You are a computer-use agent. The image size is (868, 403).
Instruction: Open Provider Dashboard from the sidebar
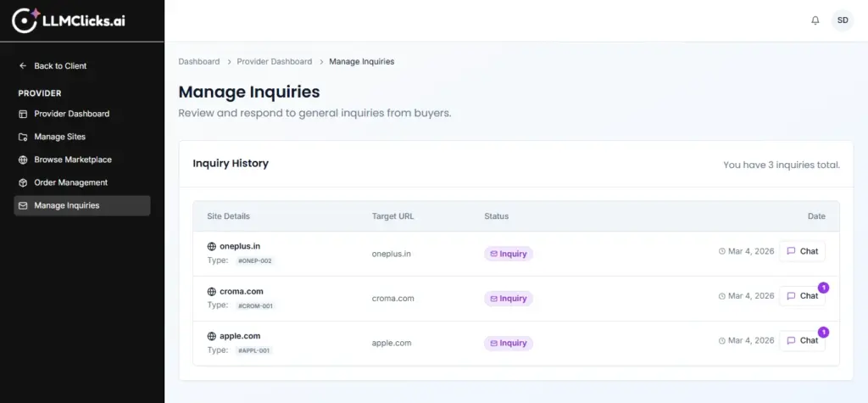71,114
